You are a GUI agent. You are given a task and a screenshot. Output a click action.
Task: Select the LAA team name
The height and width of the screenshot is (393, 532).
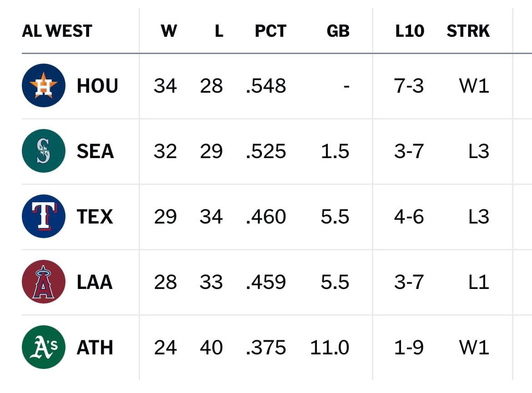tap(95, 282)
